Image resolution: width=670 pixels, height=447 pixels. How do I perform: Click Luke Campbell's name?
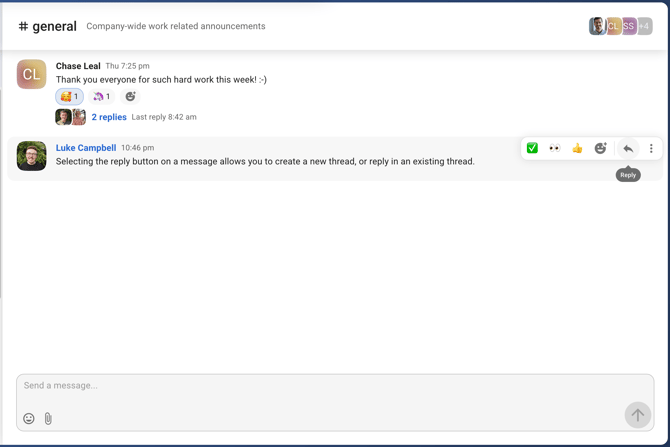click(86, 148)
